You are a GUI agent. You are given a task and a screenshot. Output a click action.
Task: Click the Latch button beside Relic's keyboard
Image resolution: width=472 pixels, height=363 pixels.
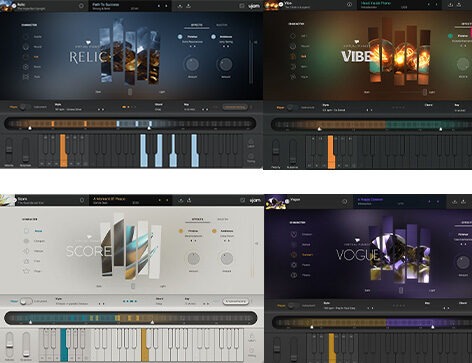tap(251, 143)
